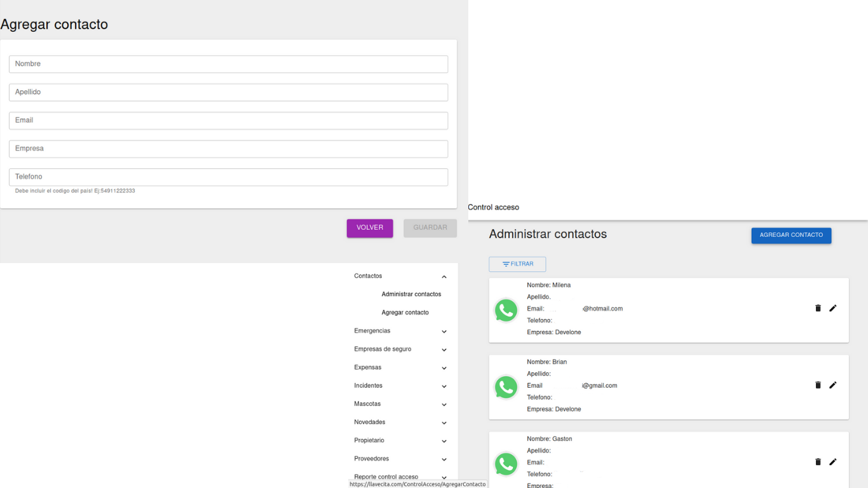
Task: Focus the Telefono input field
Action: [x=228, y=177]
